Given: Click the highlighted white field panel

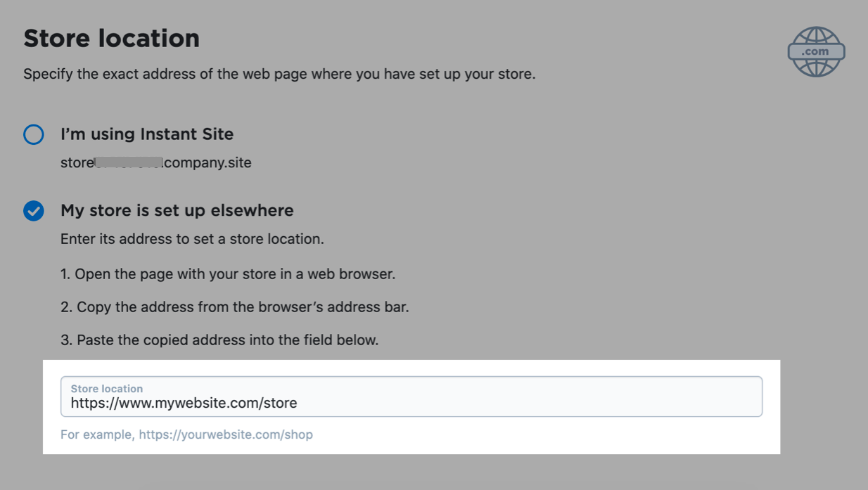Looking at the screenshot, I should pyautogui.click(x=411, y=408).
